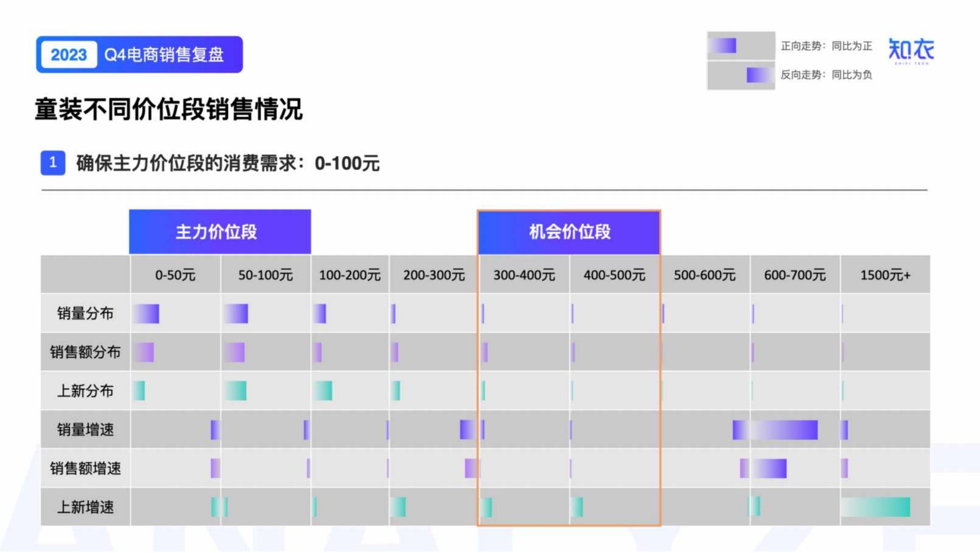Select the Q4电商销售复盘 title text

[x=164, y=55]
